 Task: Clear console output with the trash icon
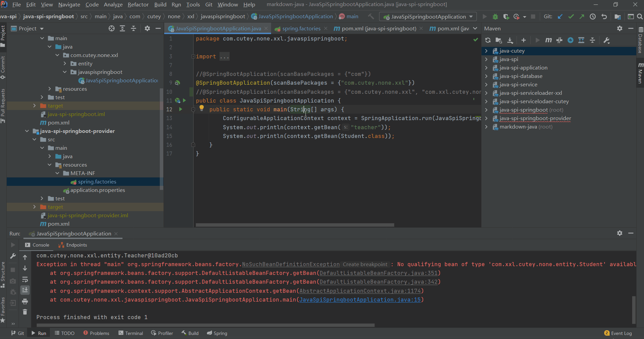tap(25, 312)
